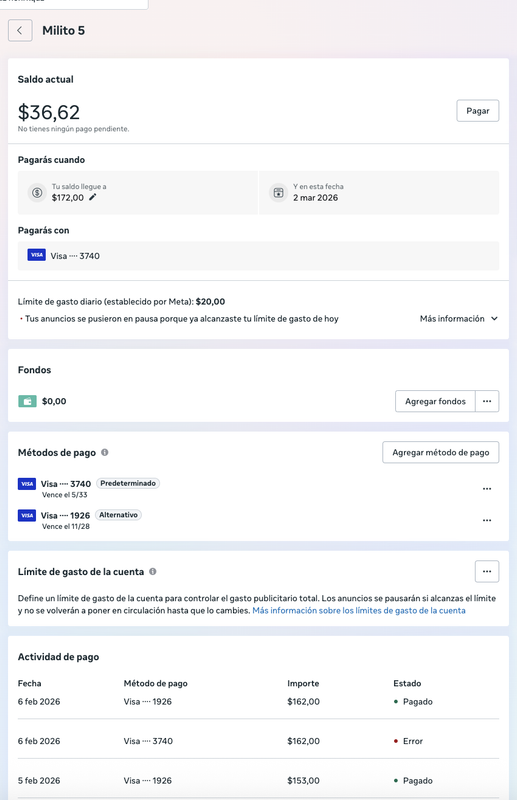
Task: Click the paused ads notice about daily limit
Action: coord(182,318)
